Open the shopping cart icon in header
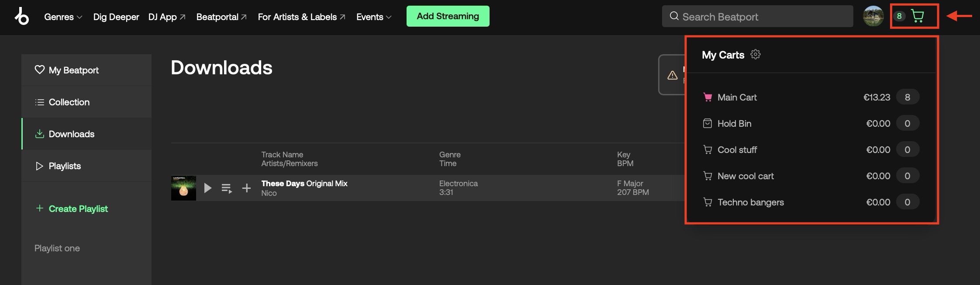This screenshot has height=285, width=980. pos(918,16)
